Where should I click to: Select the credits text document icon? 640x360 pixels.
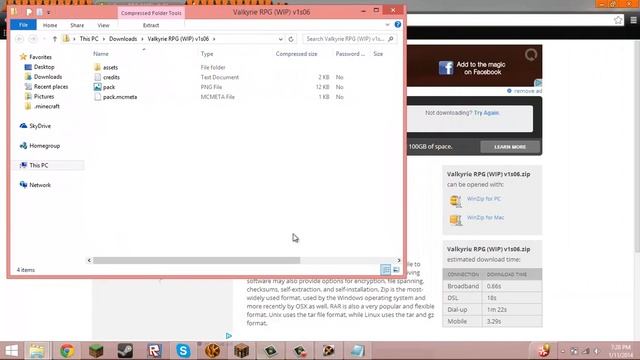click(x=97, y=77)
